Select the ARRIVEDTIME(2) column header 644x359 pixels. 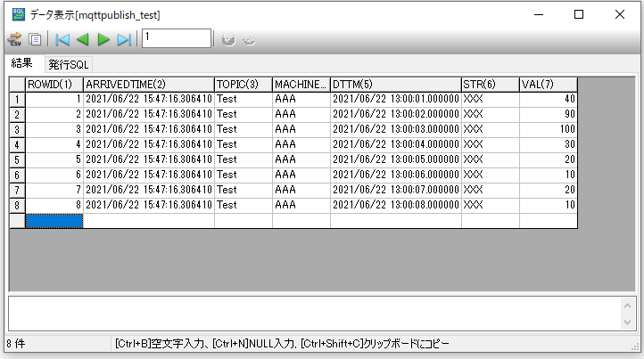pyautogui.click(x=149, y=84)
